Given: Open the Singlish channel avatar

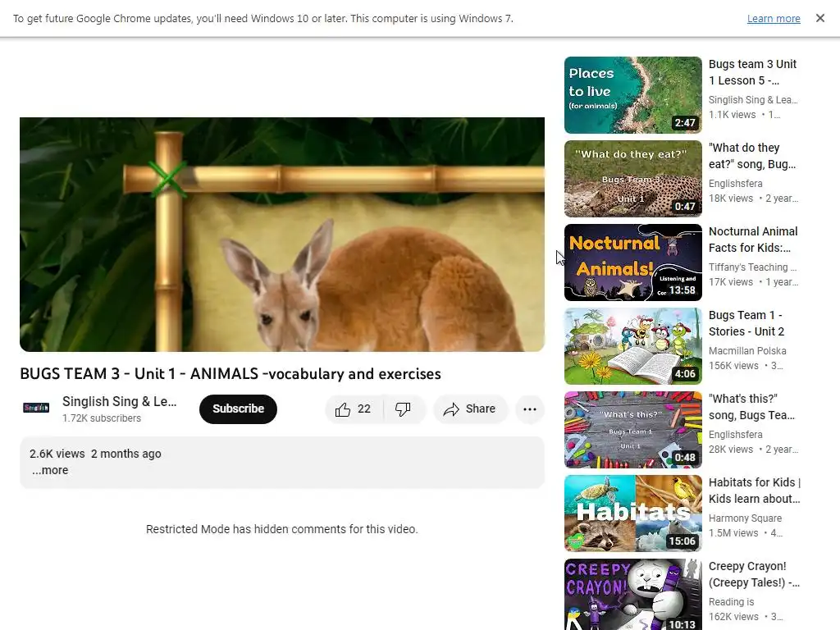Looking at the screenshot, I should point(36,409).
